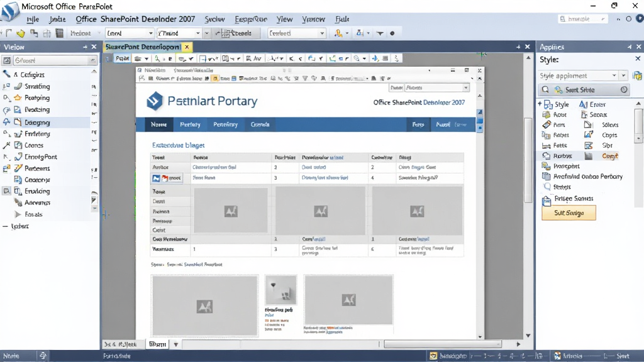Open the dropdown arrow after the person icon
The image size is (644, 362).
point(347,33)
